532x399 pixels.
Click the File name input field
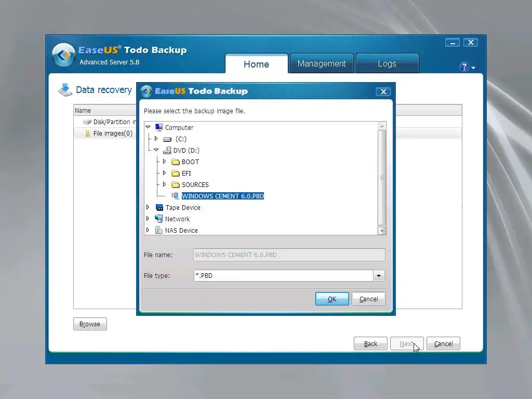pyautogui.click(x=289, y=255)
